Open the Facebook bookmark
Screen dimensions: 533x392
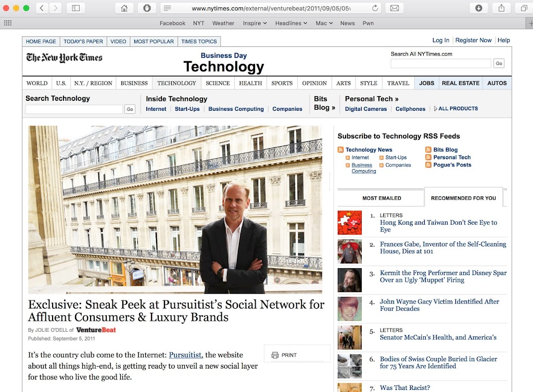pyautogui.click(x=172, y=23)
